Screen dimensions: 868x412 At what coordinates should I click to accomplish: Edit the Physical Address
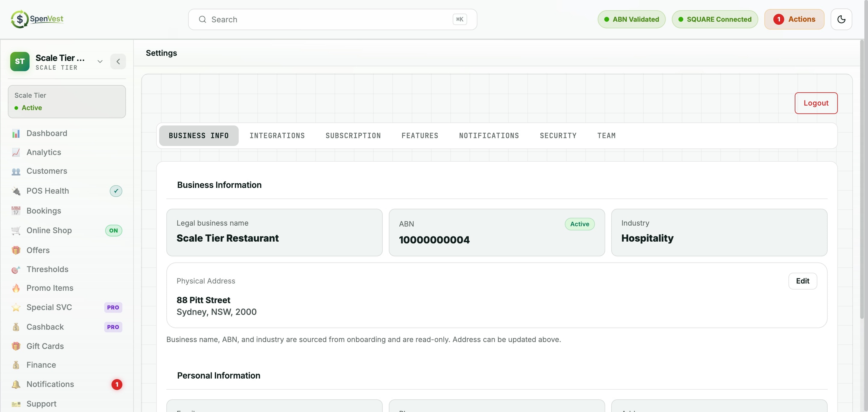(803, 281)
